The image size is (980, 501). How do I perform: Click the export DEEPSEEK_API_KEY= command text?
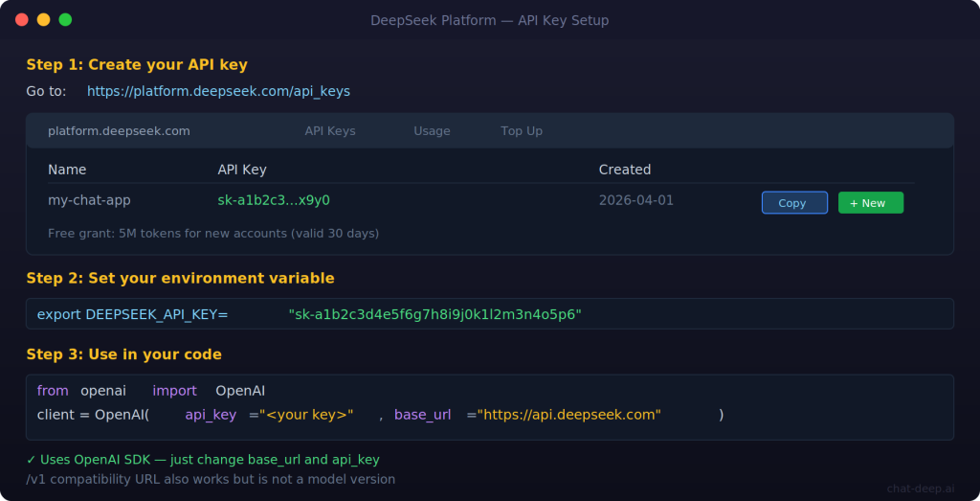(132, 314)
